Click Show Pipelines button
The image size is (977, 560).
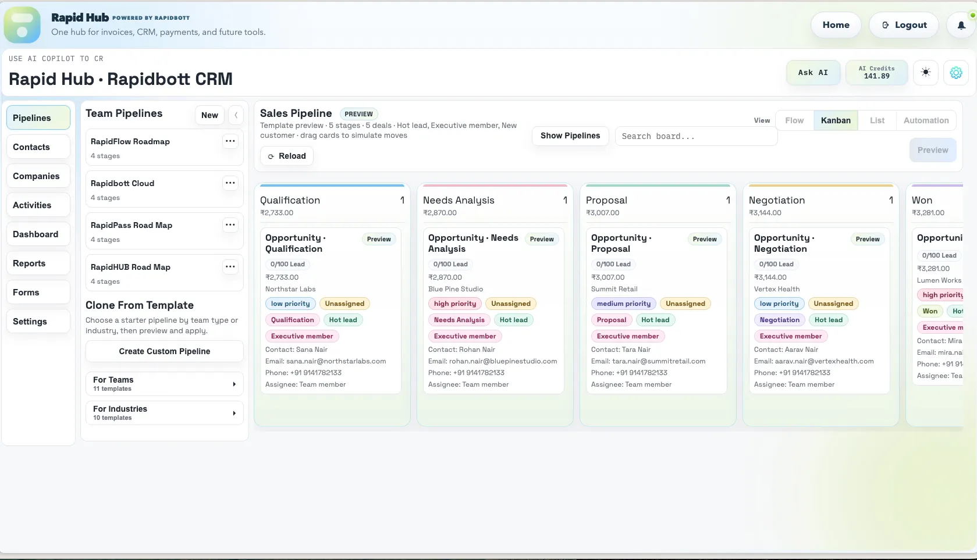(x=570, y=135)
